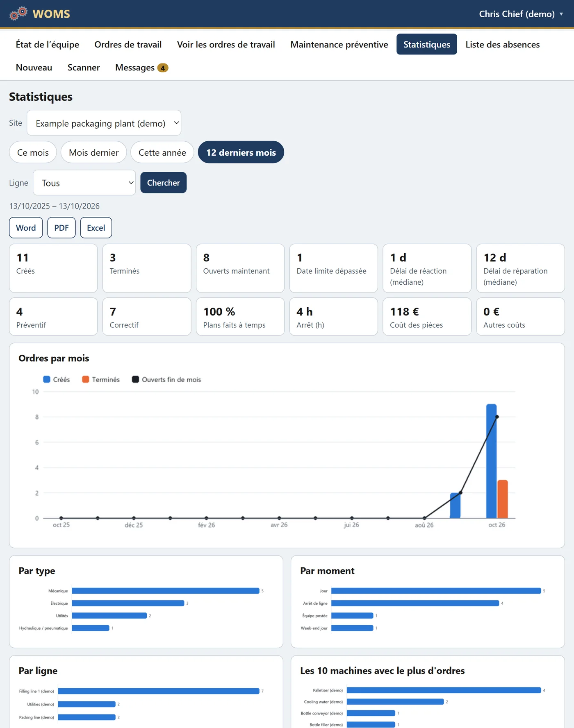Click the Plans faits à temps card
574x728 pixels.
coord(240,317)
